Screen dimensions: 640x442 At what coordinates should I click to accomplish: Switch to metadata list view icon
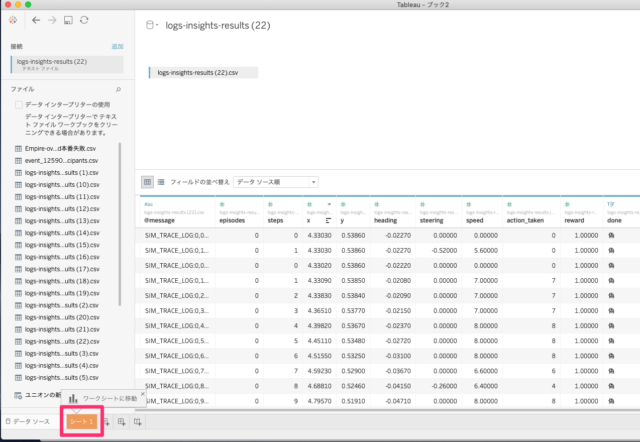pos(161,182)
